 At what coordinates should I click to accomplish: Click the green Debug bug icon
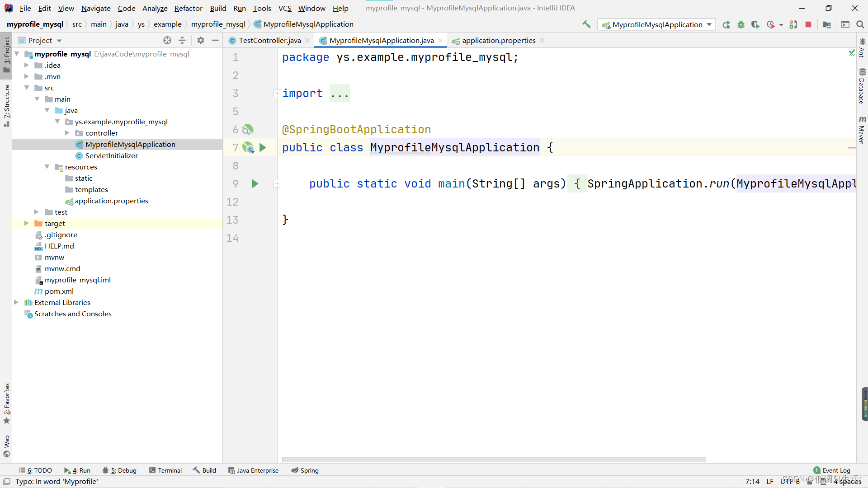[x=741, y=25]
